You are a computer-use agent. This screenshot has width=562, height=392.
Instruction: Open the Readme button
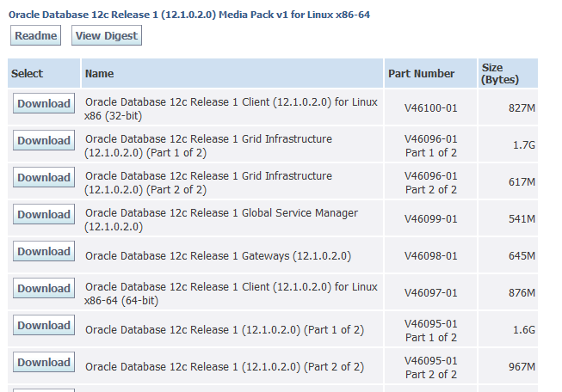[35, 35]
